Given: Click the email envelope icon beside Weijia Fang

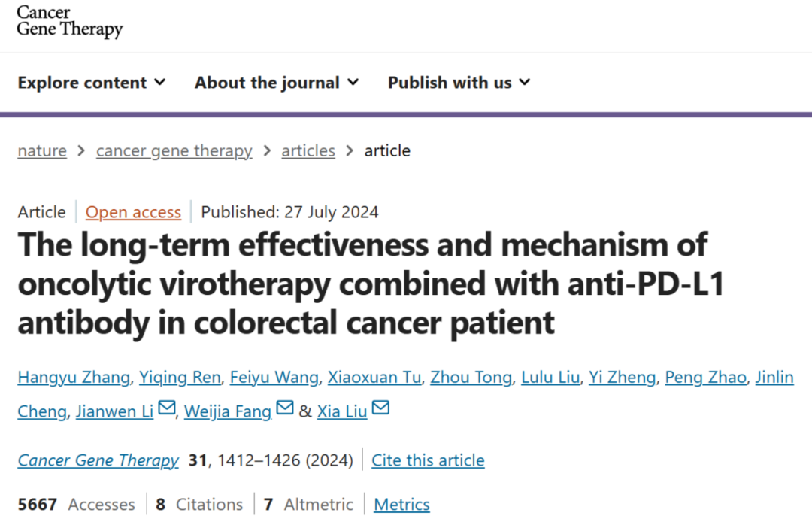Looking at the screenshot, I should click(x=285, y=408).
